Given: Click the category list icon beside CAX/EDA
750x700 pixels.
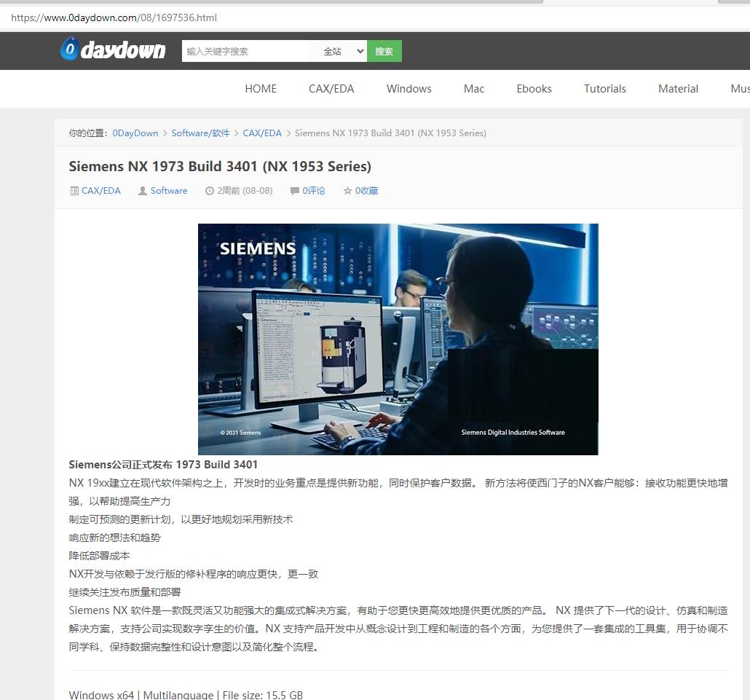Looking at the screenshot, I should [74, 191].
